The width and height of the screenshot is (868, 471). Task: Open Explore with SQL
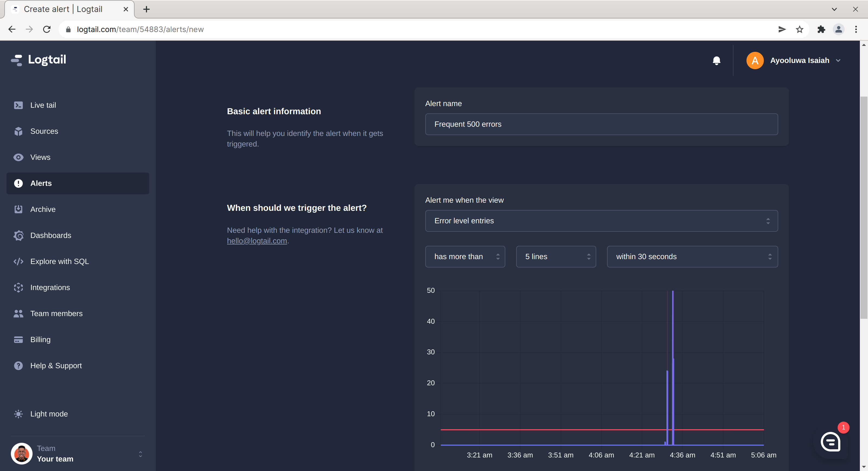pos(59,261)
